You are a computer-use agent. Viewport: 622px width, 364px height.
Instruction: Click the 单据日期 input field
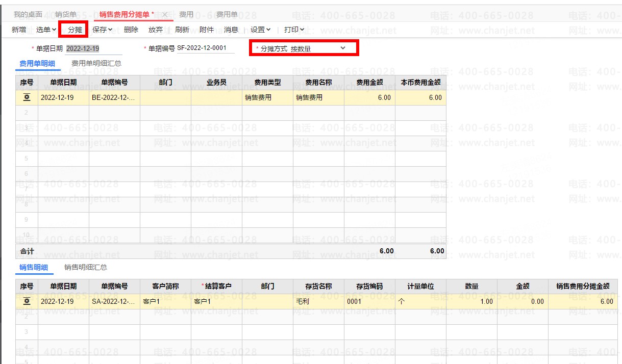click(94, 49)
